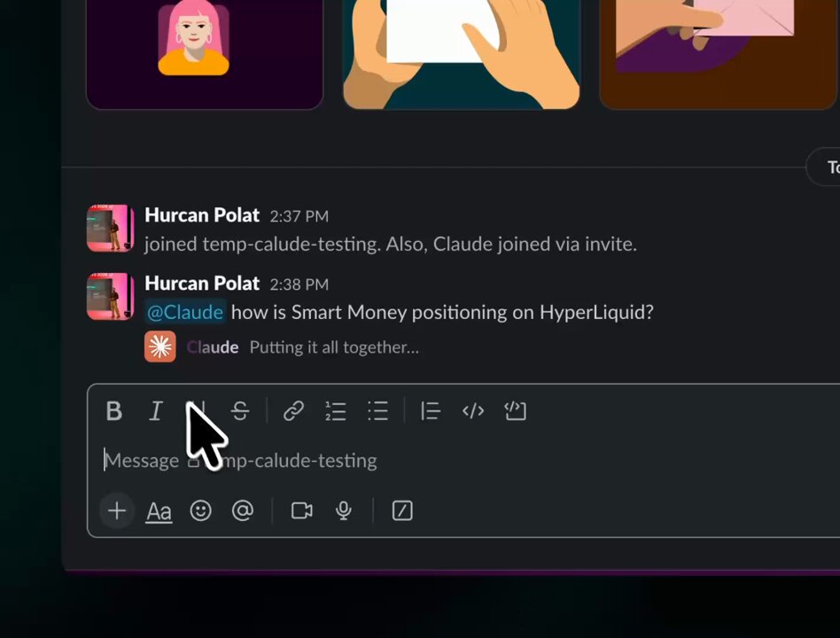Mention someone with the @ icon
This screenshot has height=638, width=840.
point(243,510)
